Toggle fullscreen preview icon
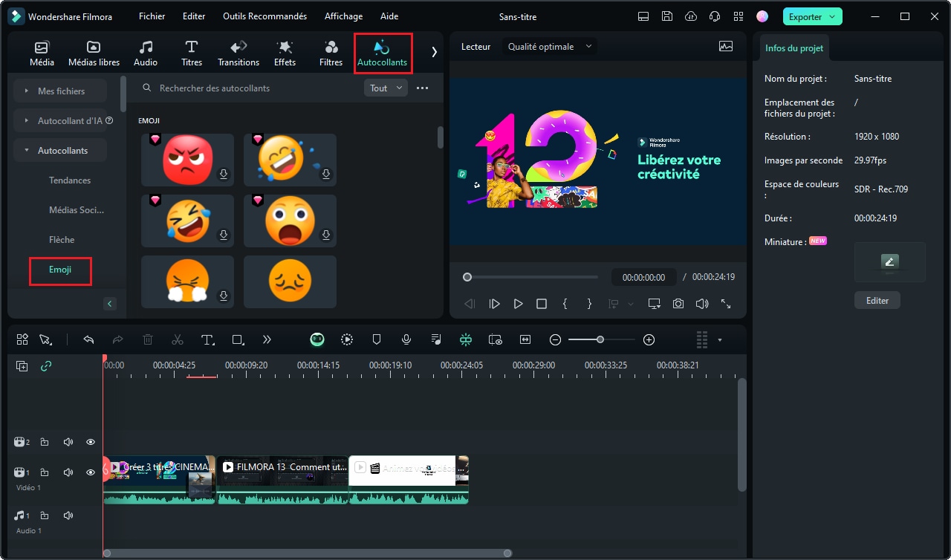Viewport: 951px width, 560px height. click(x=726, y=304)
